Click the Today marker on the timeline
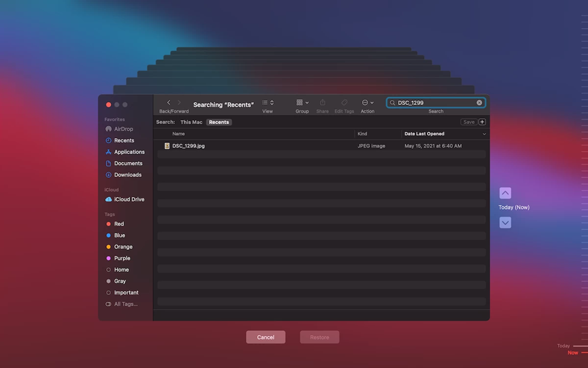Image resolution: width=588 pixels, height=368 pixels. (x=563, y=346)
